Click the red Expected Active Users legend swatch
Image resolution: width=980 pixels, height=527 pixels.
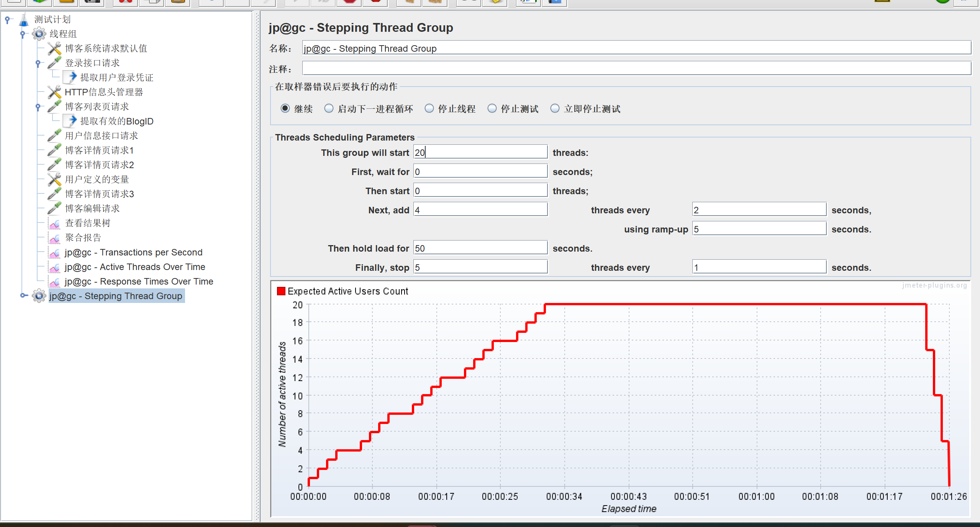pos(281,291)
